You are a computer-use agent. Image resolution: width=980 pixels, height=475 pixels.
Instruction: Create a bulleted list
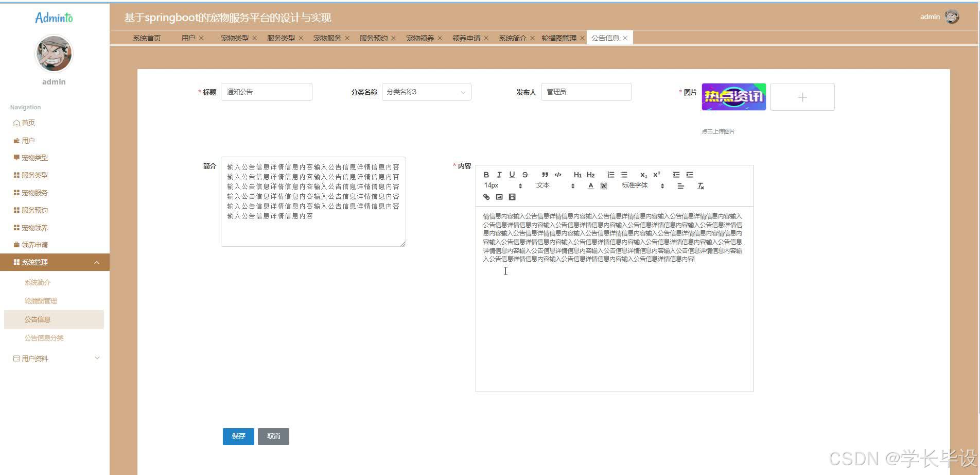tap(624, 175)
